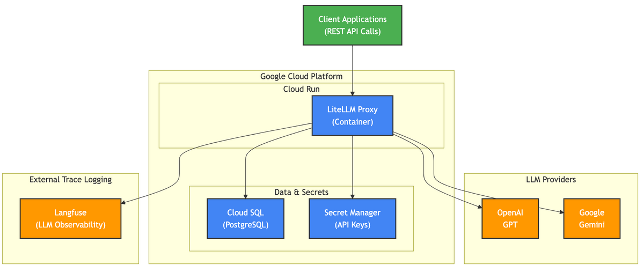The height and width of the screenshot is (265, 644).
Task: Click the arrowhead above Secret Manager
Action: [x=352, y=196]
